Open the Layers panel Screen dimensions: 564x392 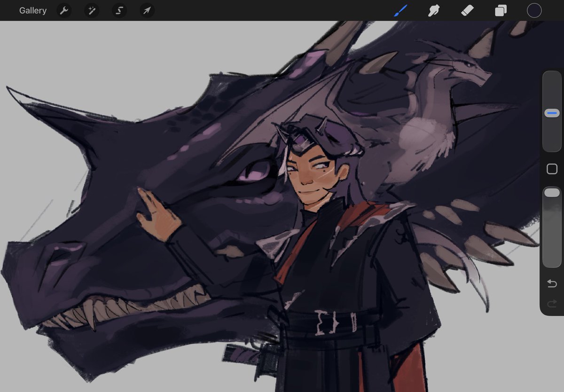(500, 10)
